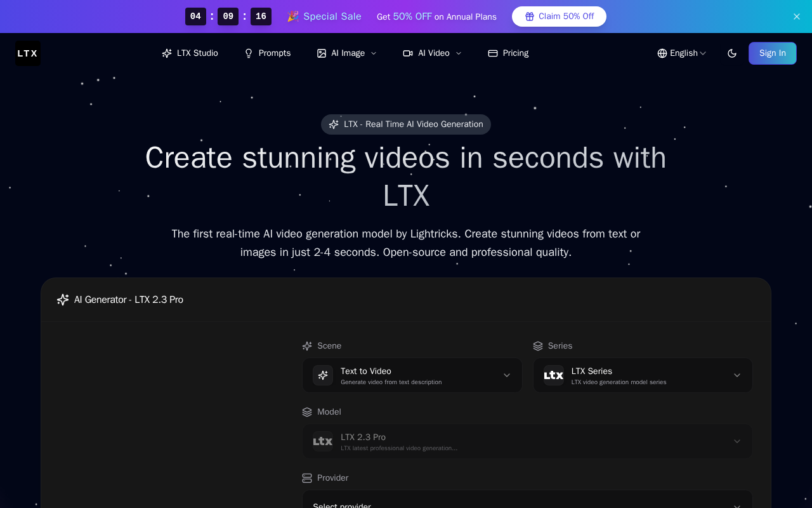The width and height of the screenshot is (812, 508).
Task: Click the lightbulb icon beside Prompts
Action: click(x=249, y=53)
